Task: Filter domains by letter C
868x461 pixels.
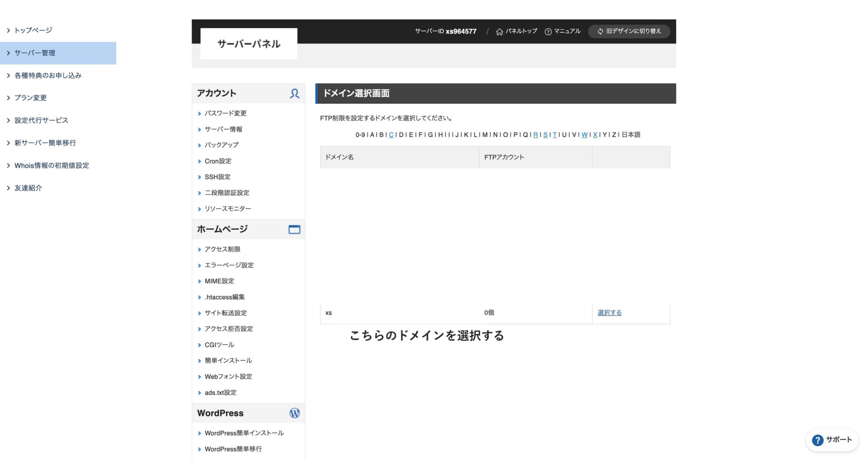Action: coord(391,135)
